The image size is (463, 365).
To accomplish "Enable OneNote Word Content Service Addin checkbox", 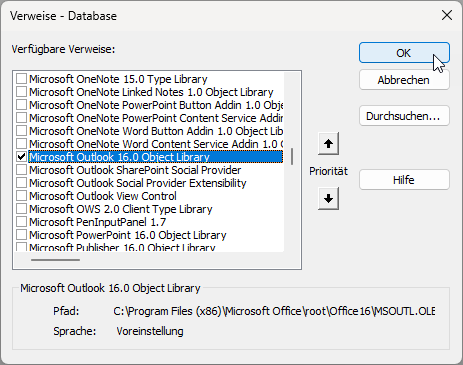I will (22, 144).
